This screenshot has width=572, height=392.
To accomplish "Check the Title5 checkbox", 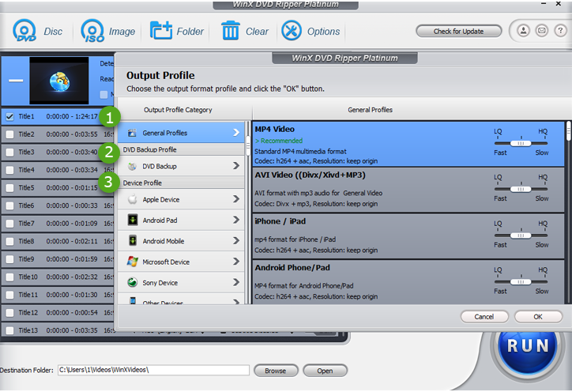I will pos(9,188).
